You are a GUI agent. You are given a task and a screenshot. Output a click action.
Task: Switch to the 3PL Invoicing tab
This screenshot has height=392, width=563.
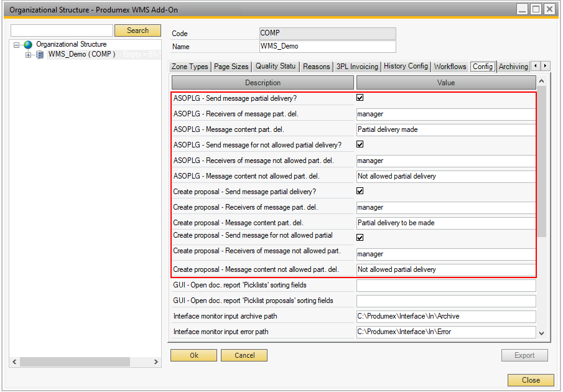tap(356, 67)
